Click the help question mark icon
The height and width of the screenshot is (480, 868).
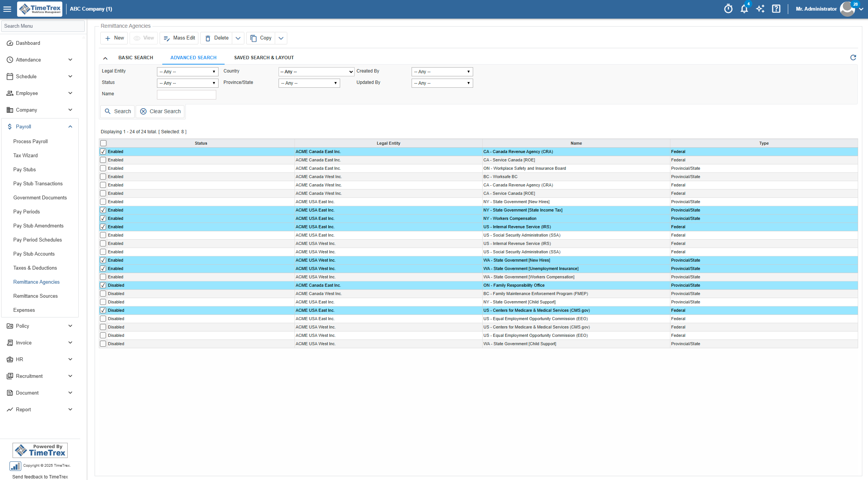click(776, 8)
